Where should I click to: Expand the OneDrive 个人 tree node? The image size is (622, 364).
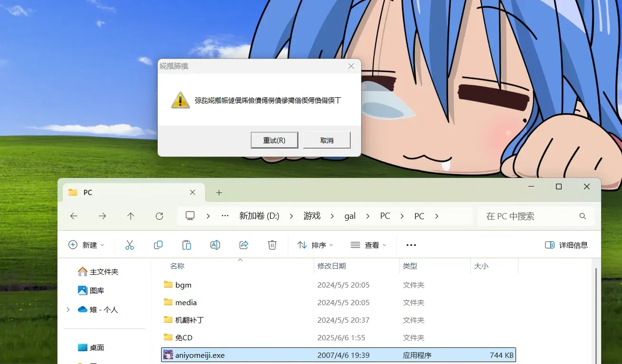click(68, 309)
